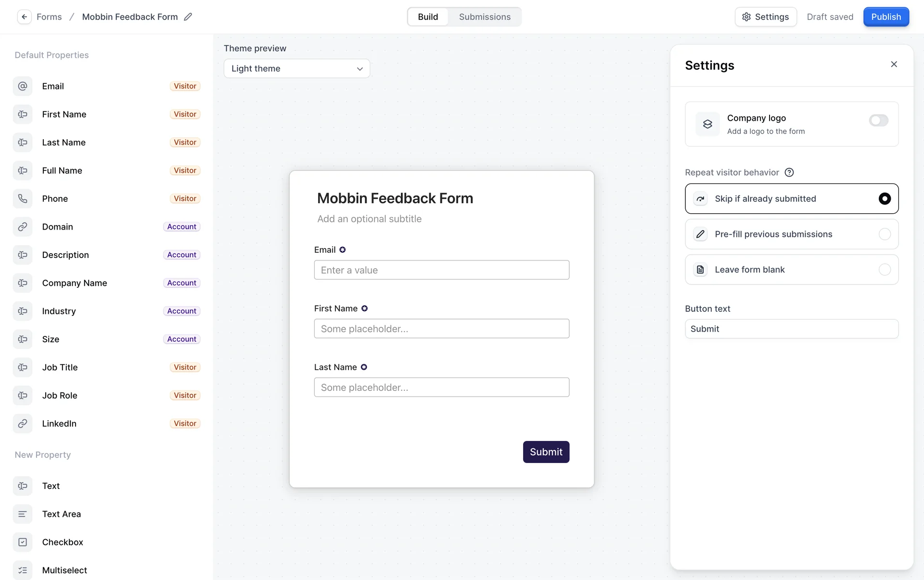
Task: Switch to the Submissions tab
Action: pyautogui.click(x=485, y=17)
